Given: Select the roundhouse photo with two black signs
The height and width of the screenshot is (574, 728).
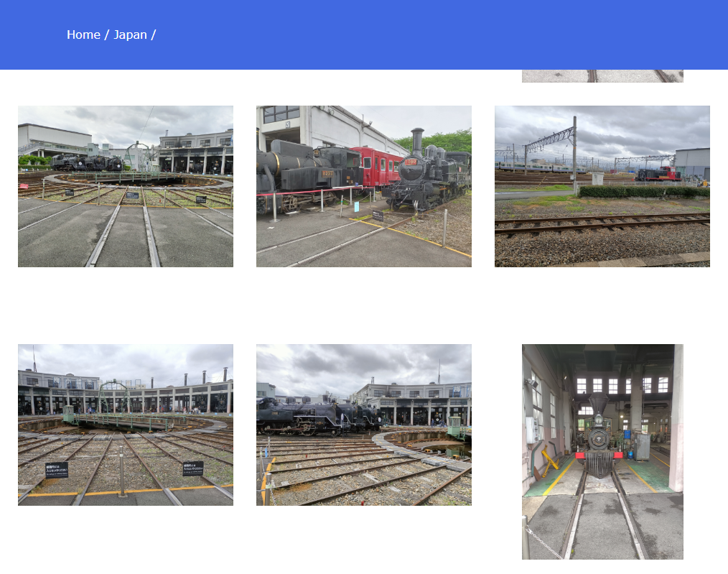Looking at the screenshot, I should pyautogui.click(x=126, y=425).
